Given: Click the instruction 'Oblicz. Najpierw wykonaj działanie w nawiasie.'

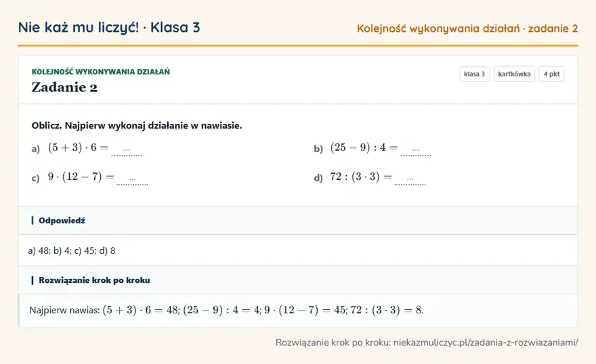Looking at the screenshot, I should pyautogui.click(x=137, y=126).
